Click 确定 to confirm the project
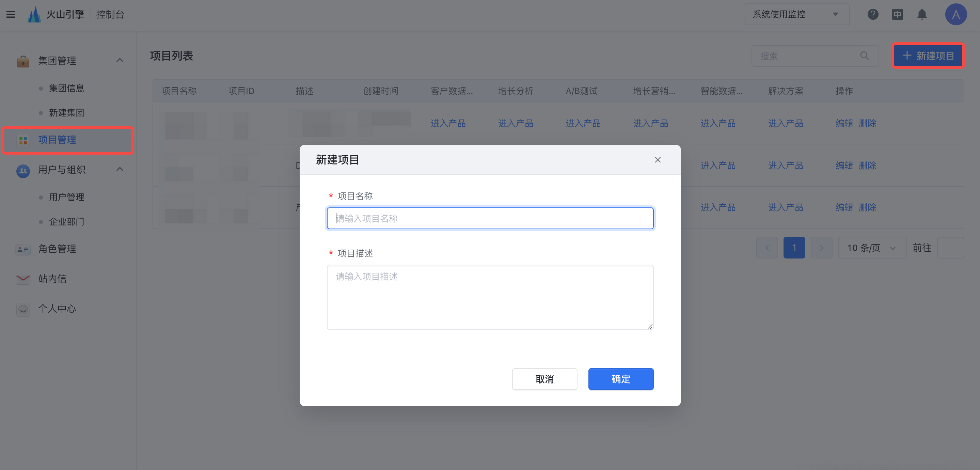 pos(621,379)
